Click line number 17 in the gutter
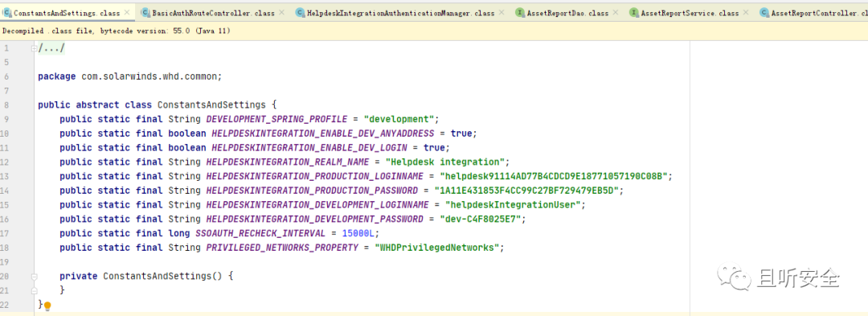The height and width of the screenshot is (316, 868). point(6,233)
